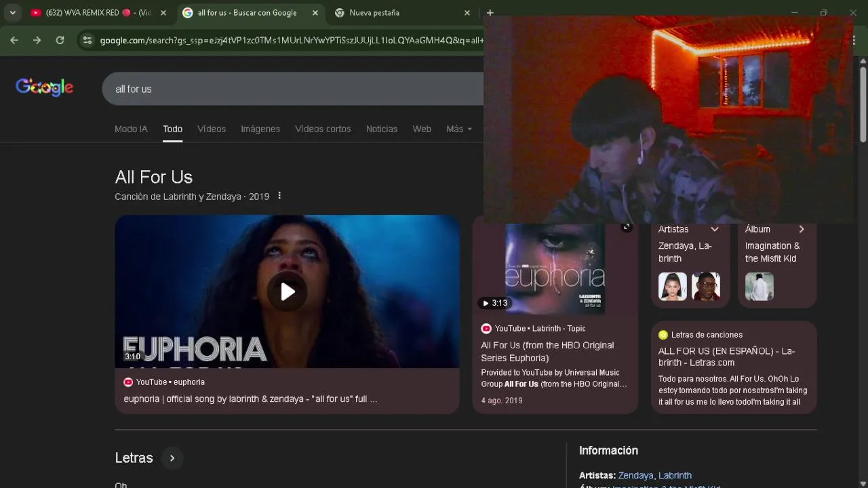Click the Letras de canciones source icon
Image resolution: width=868 pixels, height=488 pixels.
coord(663,335)
